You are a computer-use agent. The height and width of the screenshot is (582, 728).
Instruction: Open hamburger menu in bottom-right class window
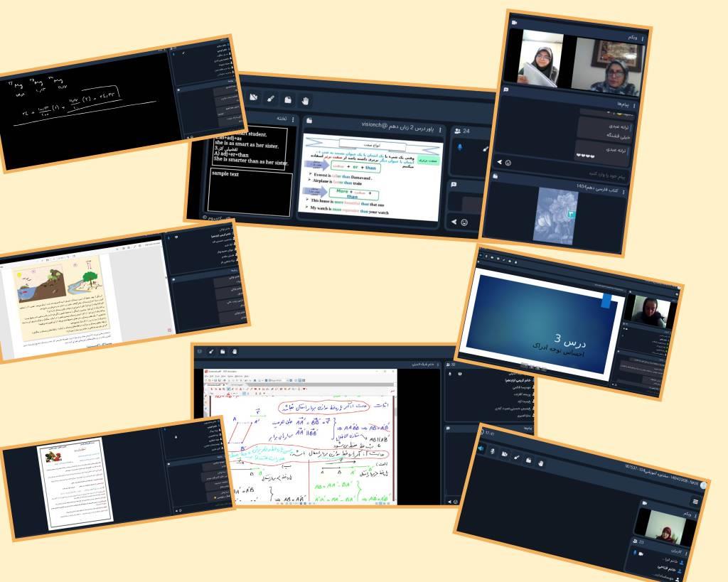point(695,502)
